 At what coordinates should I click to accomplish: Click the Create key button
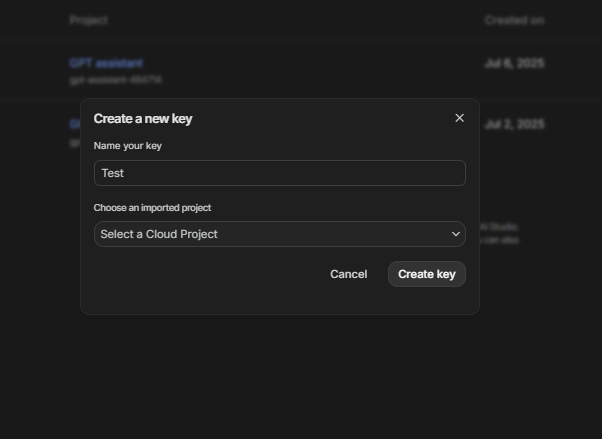click(x=427, y=274)
